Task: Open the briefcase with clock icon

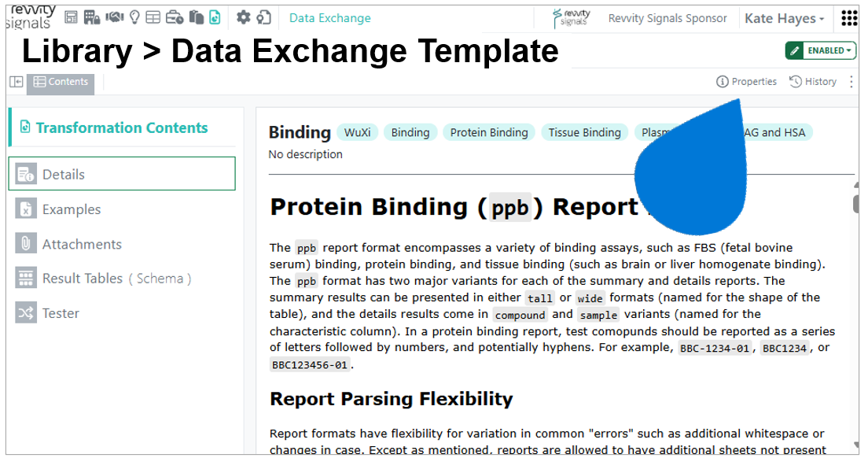Action: point(175,18)
